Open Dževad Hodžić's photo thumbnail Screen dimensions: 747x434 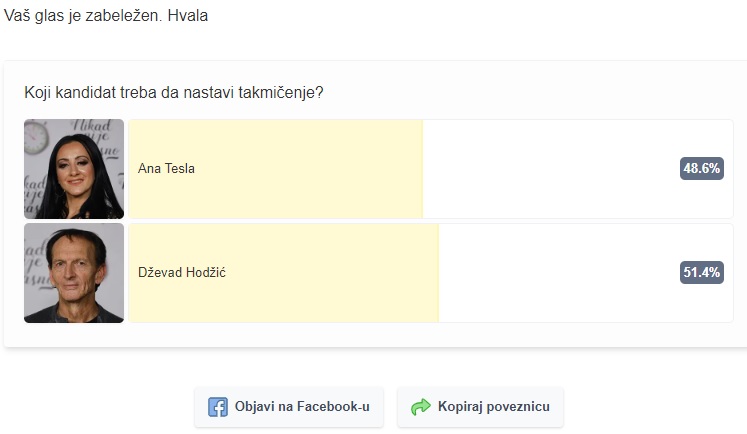tap(74, 273)
